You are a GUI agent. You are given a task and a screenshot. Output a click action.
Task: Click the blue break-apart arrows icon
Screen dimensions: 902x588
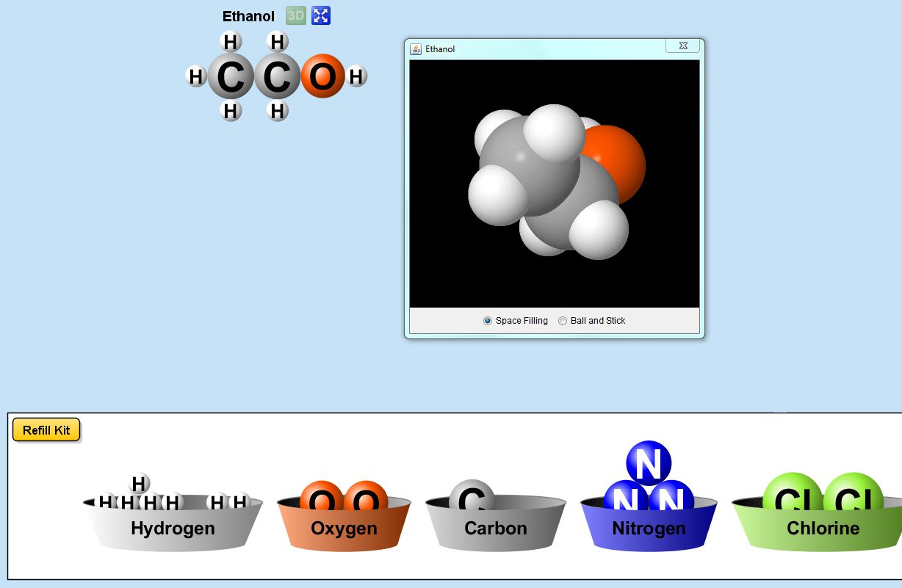click(321, 15)
